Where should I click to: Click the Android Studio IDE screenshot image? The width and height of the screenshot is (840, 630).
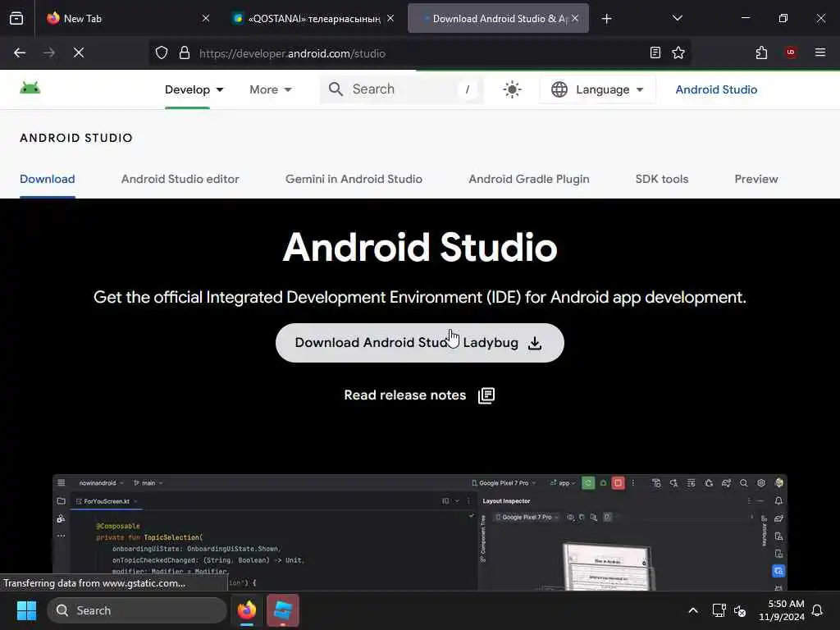(x=419, y=532)
